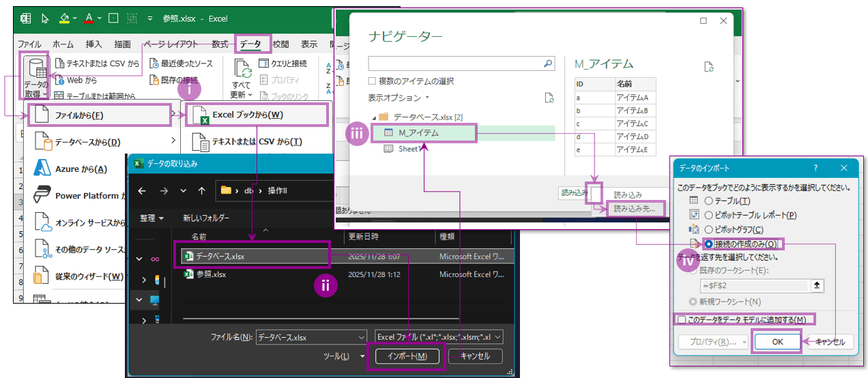Click the ファイル名 input box

click(x=311, y=337)
